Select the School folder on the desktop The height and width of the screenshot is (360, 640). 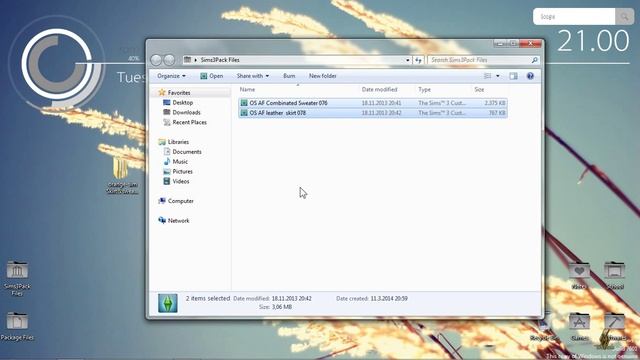(615, 270)
